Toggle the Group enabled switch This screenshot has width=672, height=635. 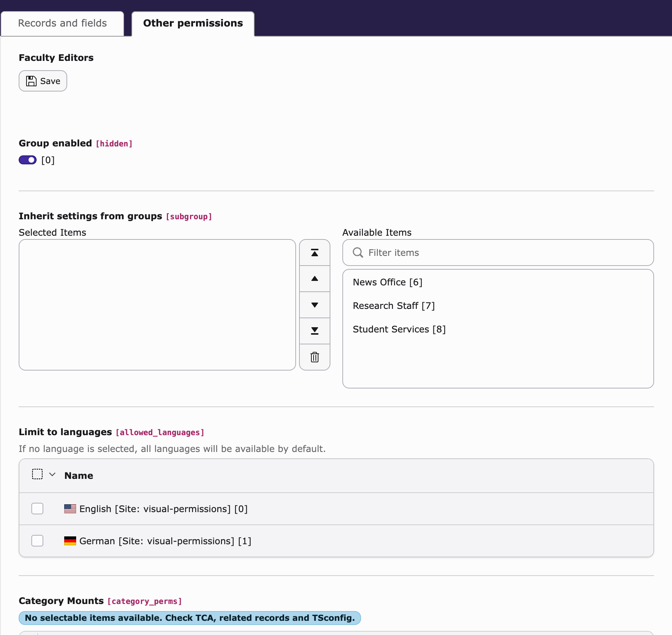pyautogui.click(x=28, y=160)
